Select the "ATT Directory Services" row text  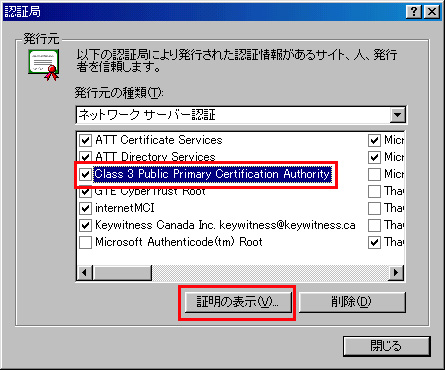coord(155,157)
